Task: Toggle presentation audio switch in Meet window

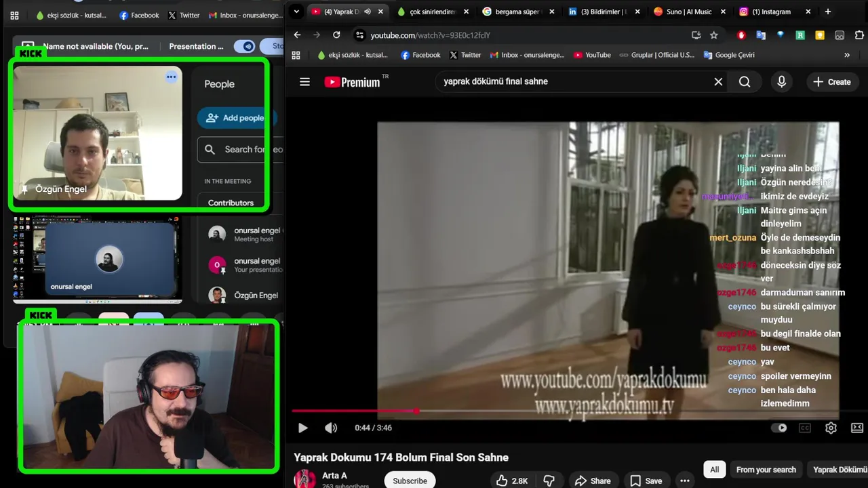Action: (x=244, y=46)
